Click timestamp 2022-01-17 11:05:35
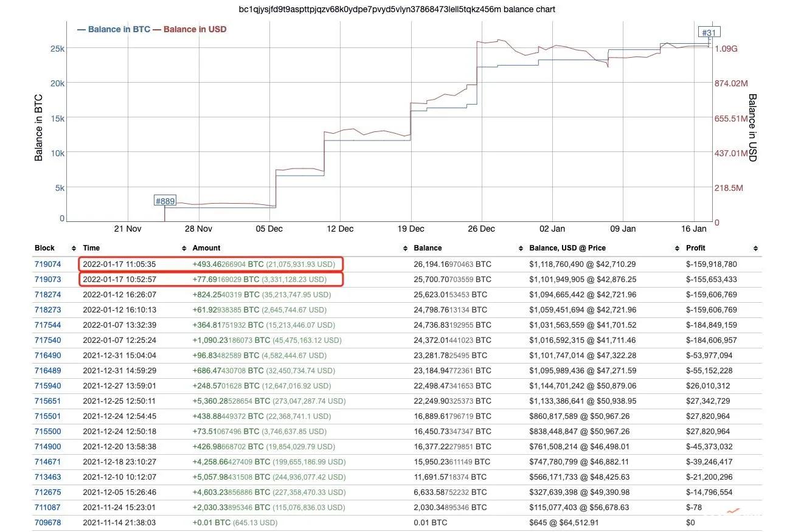Viewport: 787px width, 532px height. click(119, 264)
